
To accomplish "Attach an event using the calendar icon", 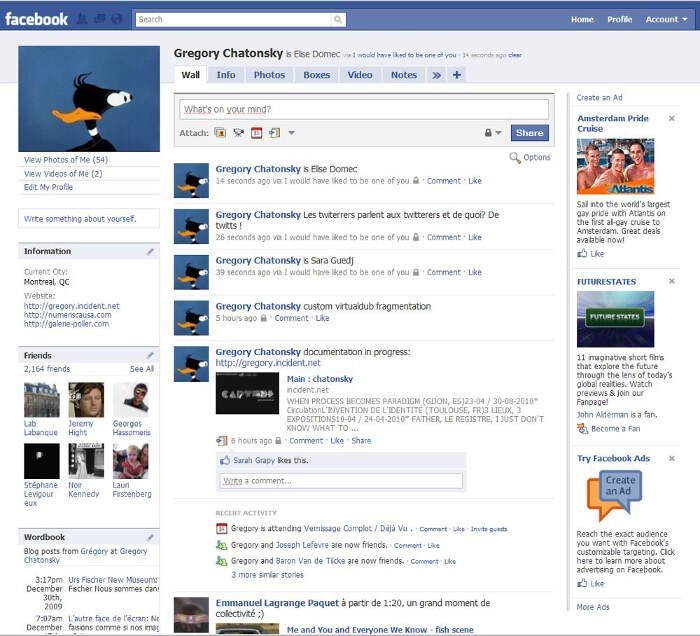I will click(256, 133).
